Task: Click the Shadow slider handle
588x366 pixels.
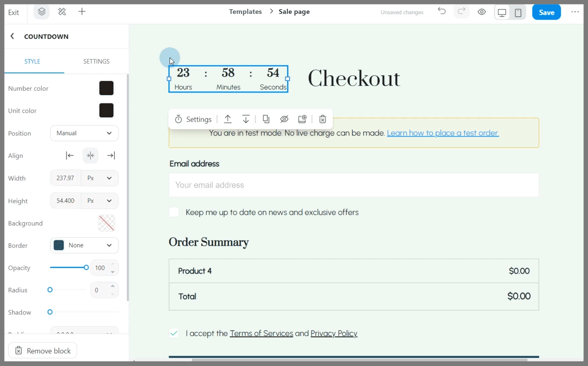Action: (x=50, y=312)
